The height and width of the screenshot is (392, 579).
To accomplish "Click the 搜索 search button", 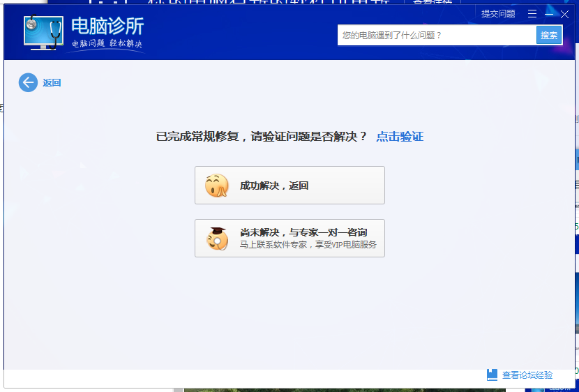I will point(549,35).
